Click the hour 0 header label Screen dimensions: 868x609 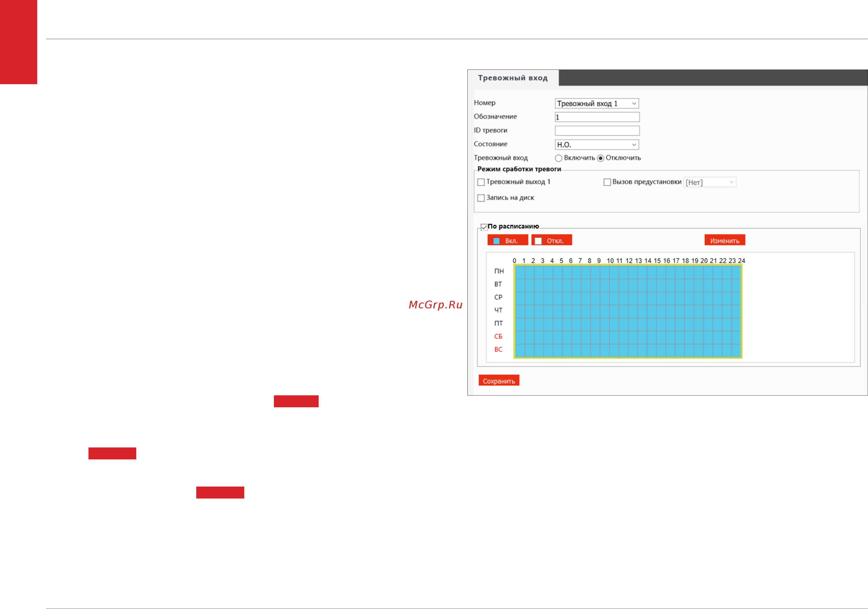(x=515, y=261)
